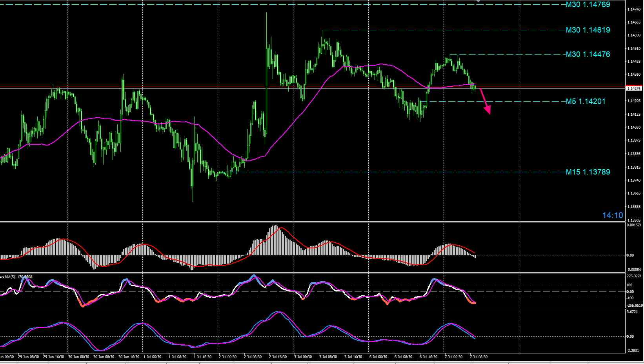This screenshot has height=364, width=644.
Task: Click the =>MA(5) -170.5908 indicator label
Action: [16, 277]
